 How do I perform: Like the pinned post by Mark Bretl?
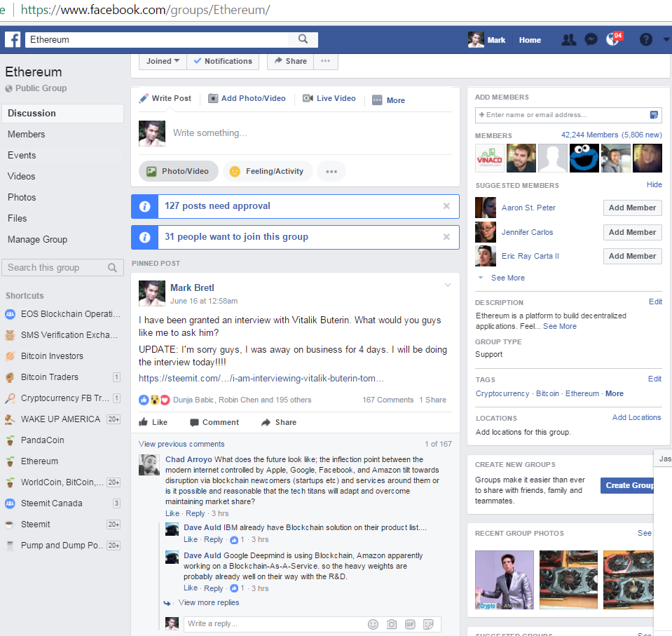tap(153, 422)
